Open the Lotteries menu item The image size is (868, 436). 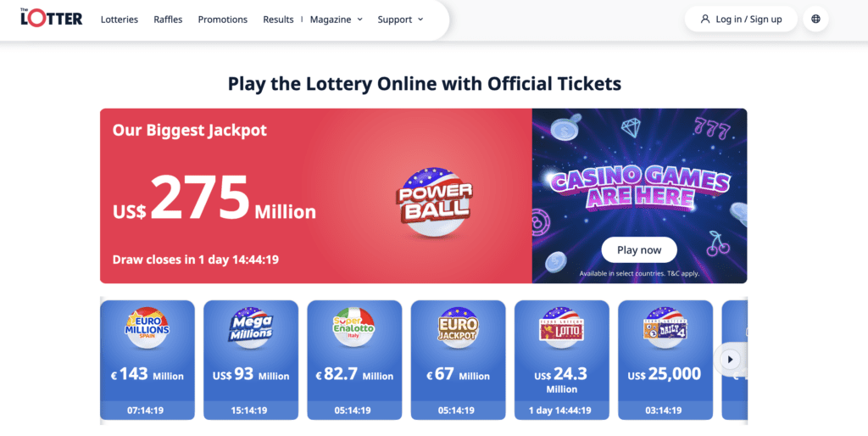pyautogui.click(x=119, y=20)
